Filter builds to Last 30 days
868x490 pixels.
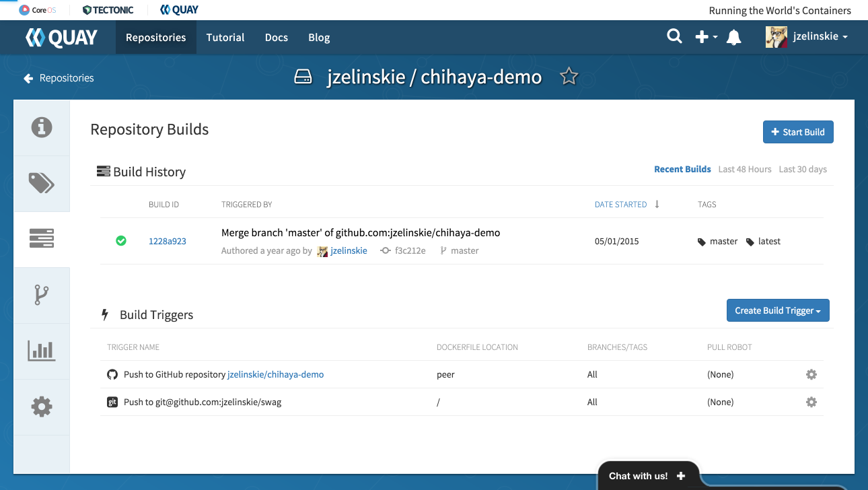tap(803, 169)
